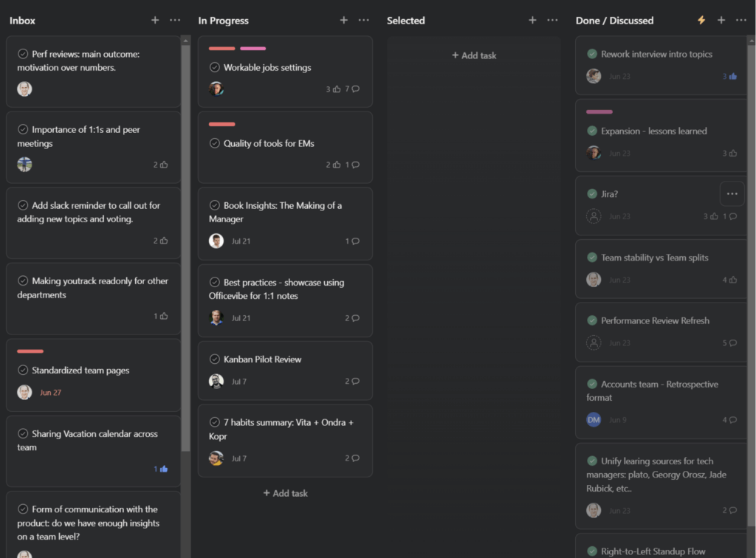Click Add task below In Progress cards

[286, 493]
